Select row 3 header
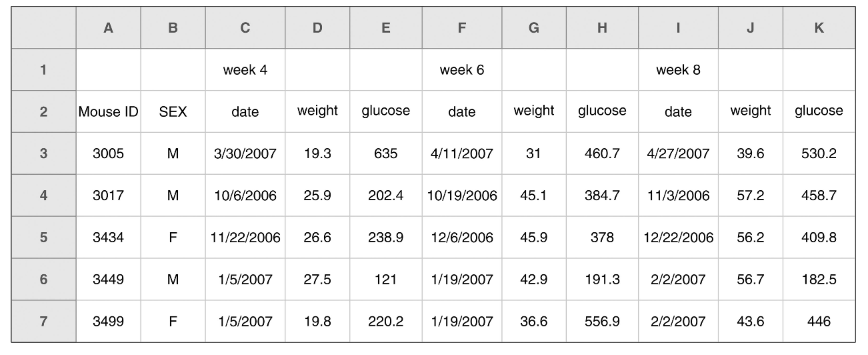This screenshot has width=868, height=355. [43, 153]
